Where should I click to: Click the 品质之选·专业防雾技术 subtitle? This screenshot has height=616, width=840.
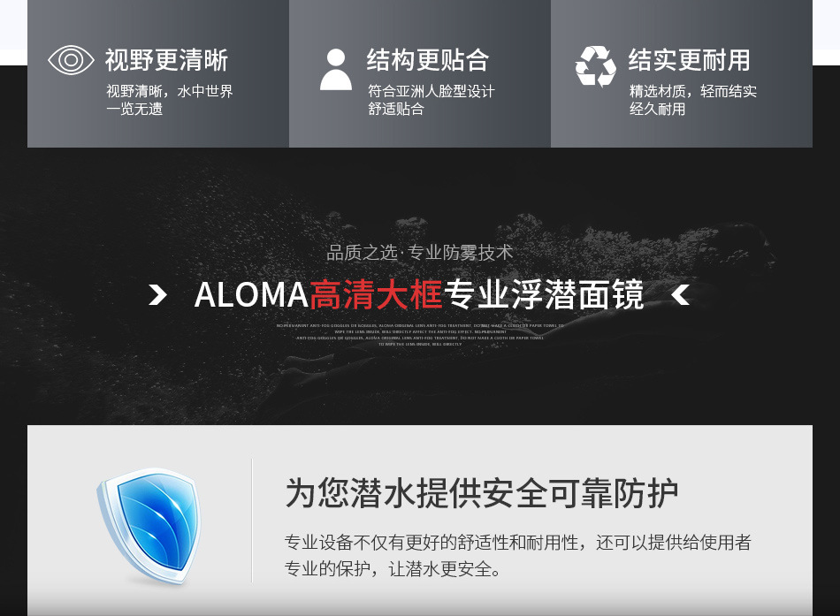click(419, 252)
